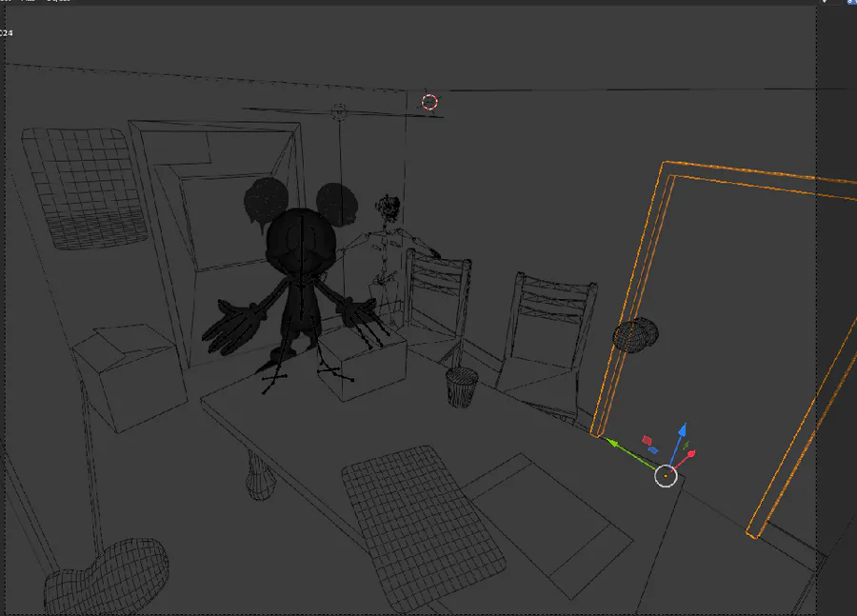
Task: Select the ceiling lamp circle at top
Action: tap(339, 112)
